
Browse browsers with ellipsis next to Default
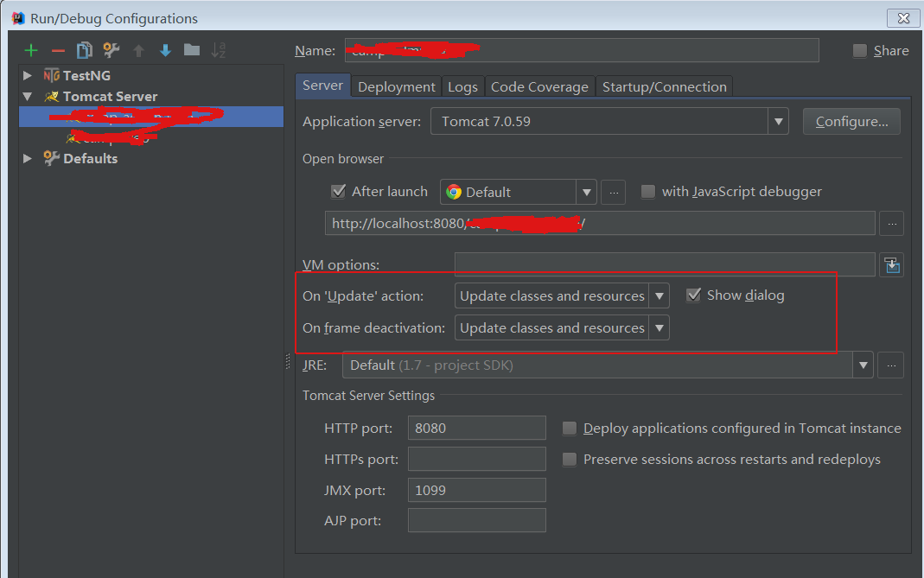(x=614, y=192)
